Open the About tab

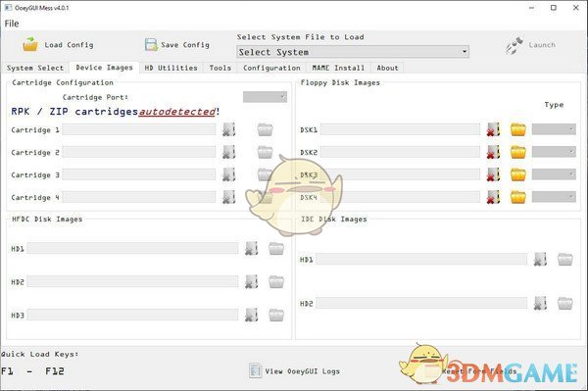point(387,68)
